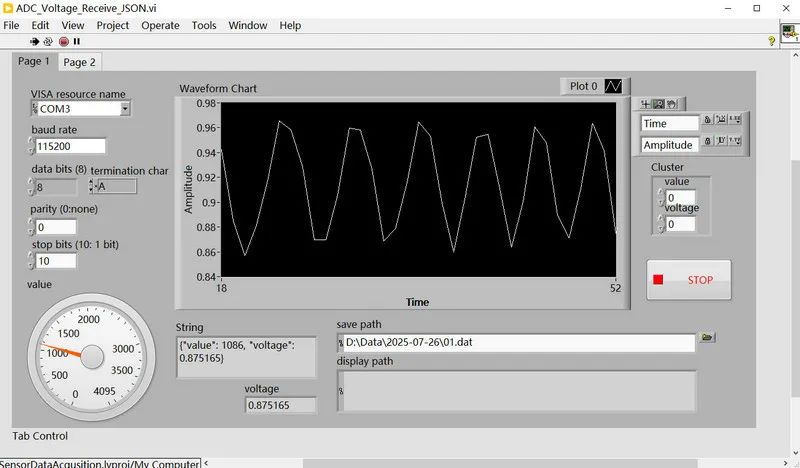Click the Time axis name field
The image size is (800, 468).
tap(669, 124)
